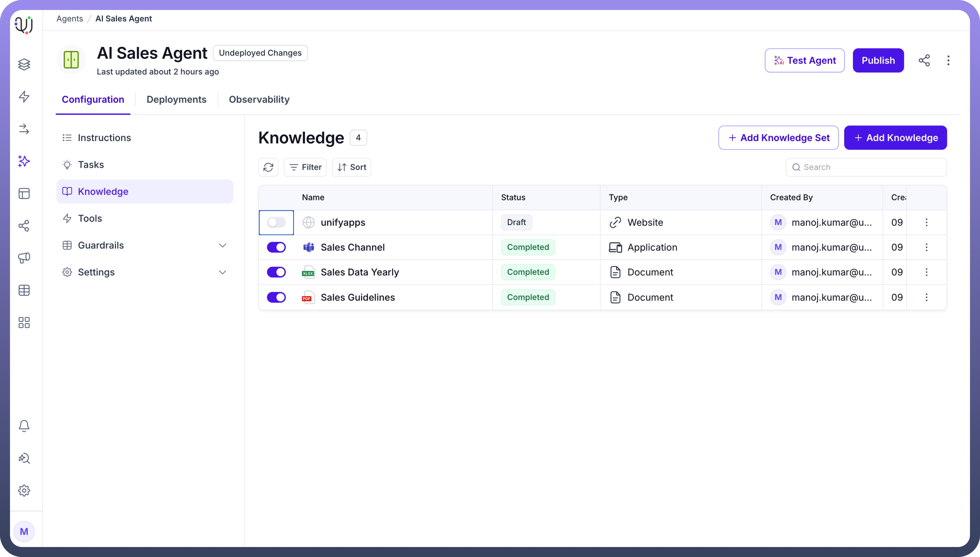Open the Sort dropdown
The width and height of the screenshot is (980, 557).
[x=351, y=167]
